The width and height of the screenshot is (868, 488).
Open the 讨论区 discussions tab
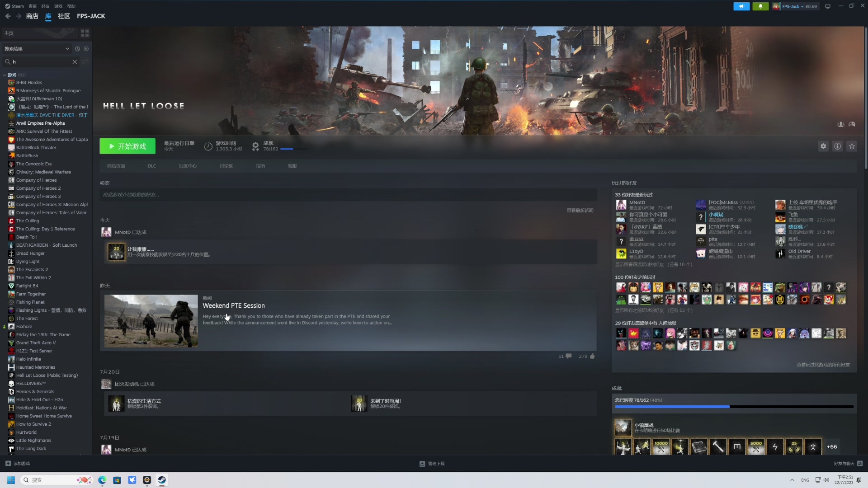coord(226,166)
